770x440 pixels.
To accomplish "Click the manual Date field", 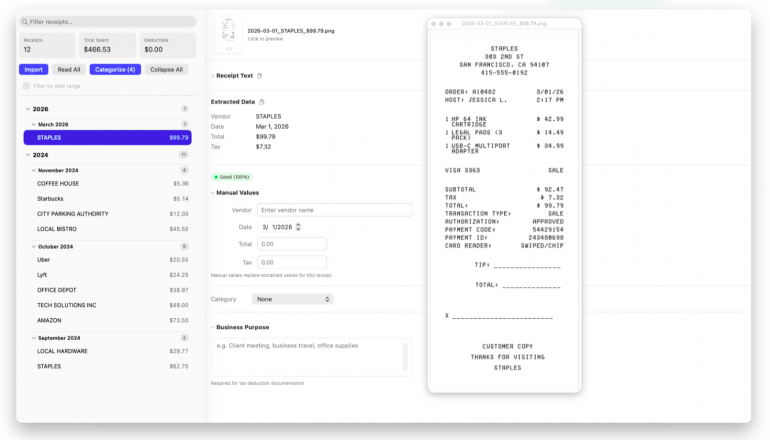I will [279, 227].
